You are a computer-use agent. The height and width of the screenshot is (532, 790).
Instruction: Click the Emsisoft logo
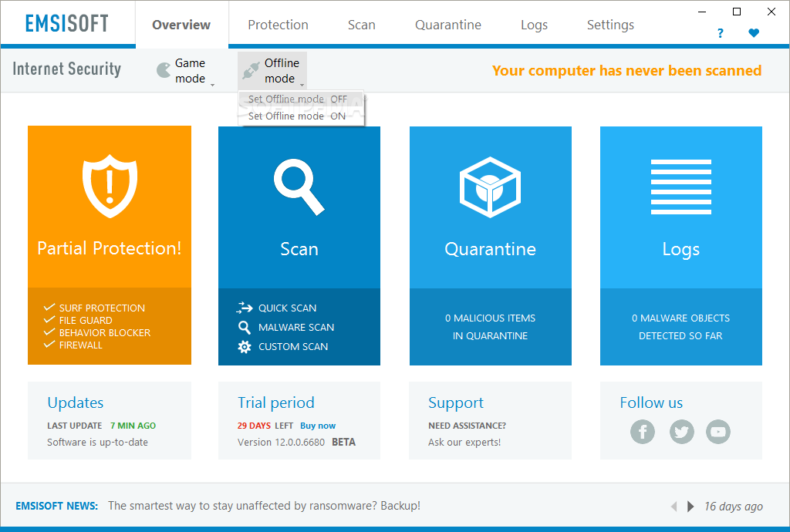(67, 23)
